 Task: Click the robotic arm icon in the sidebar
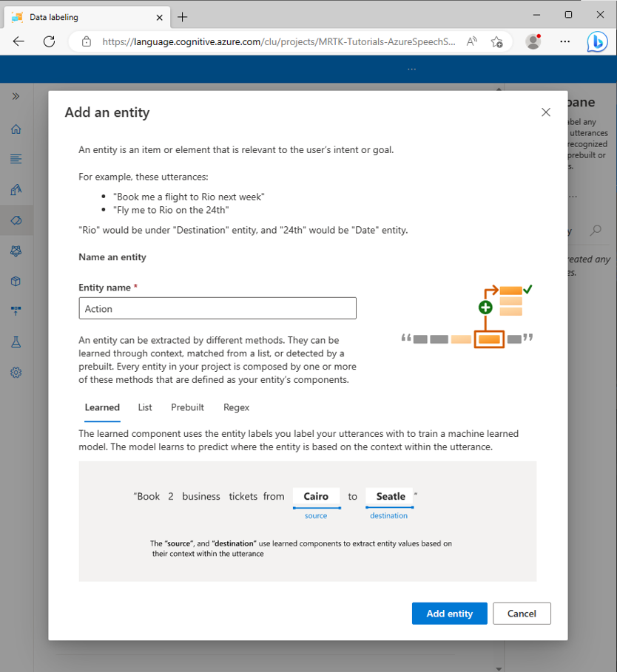16,190
